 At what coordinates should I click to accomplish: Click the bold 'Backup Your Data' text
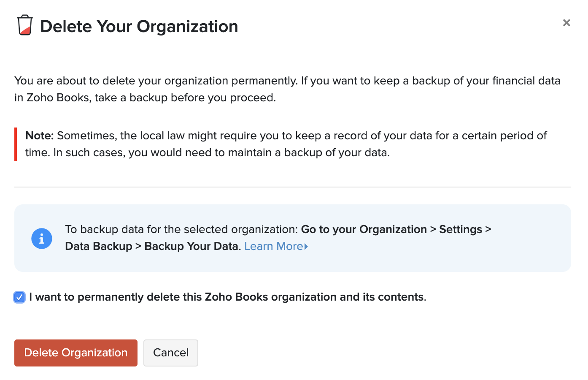pos(191,246)
